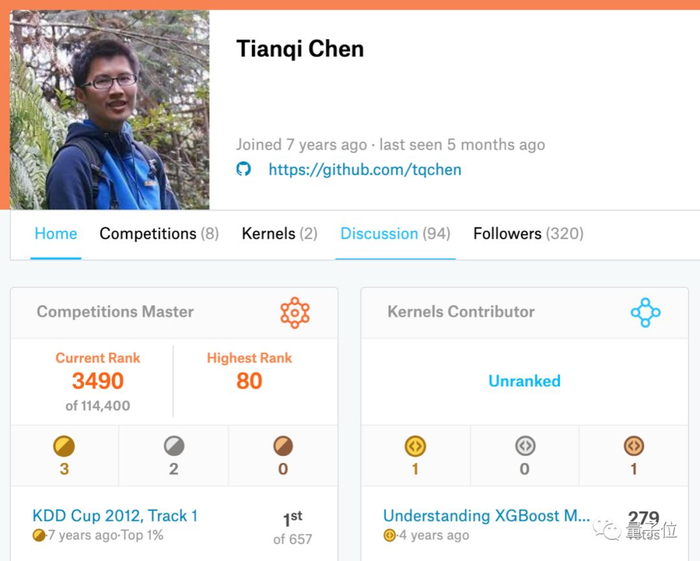700x561 pixels.
Task: Click the Kernels Contributor tier icon
Action: tap(645, 312)
